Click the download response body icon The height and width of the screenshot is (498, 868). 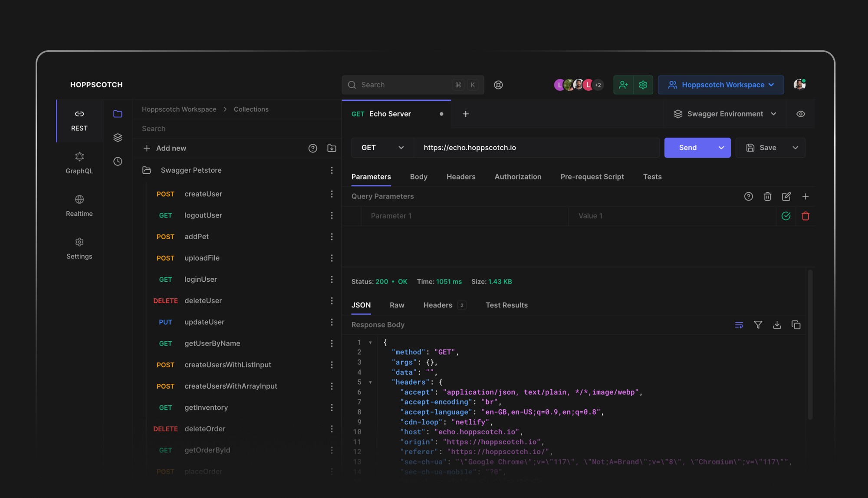pyautogui.click(x=777, y=325)
